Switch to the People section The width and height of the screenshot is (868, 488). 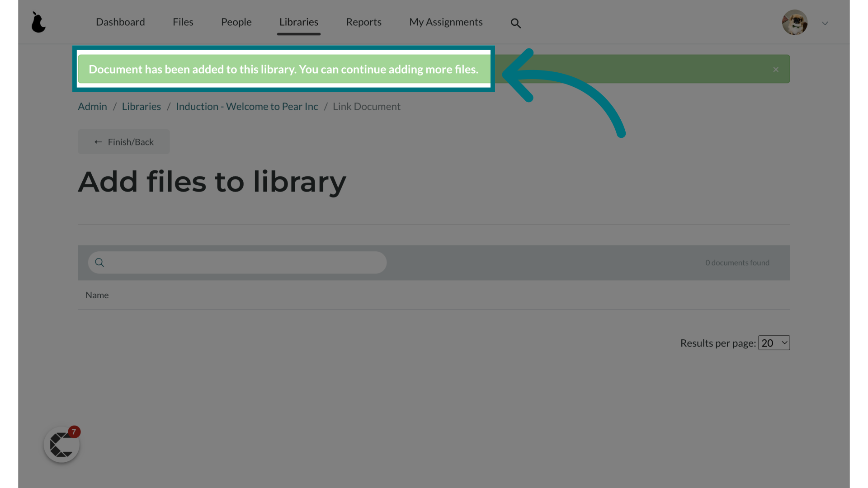[236, 22]
